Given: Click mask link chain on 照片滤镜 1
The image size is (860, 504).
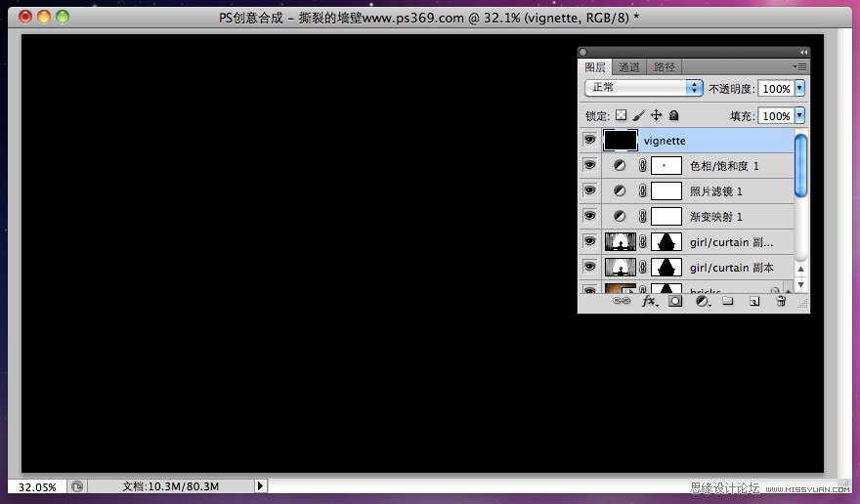Looking at the screenshot, I should (642, 190).
